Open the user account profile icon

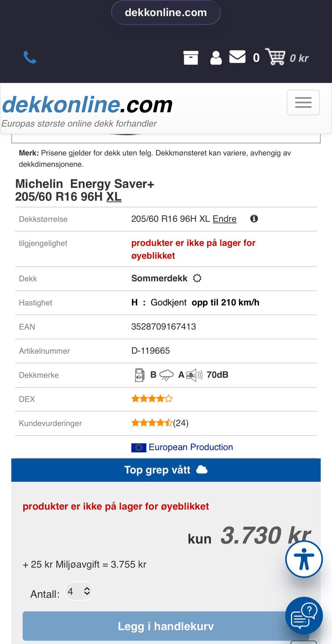point(216,58)
